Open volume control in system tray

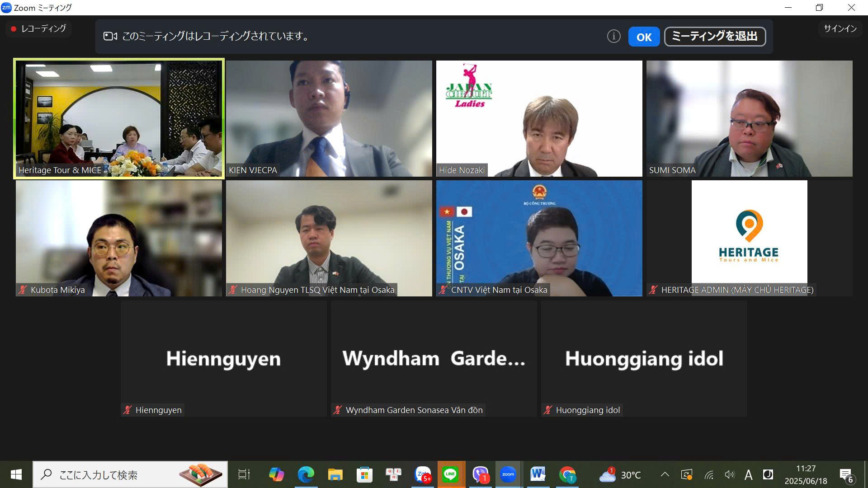point(729,474)
